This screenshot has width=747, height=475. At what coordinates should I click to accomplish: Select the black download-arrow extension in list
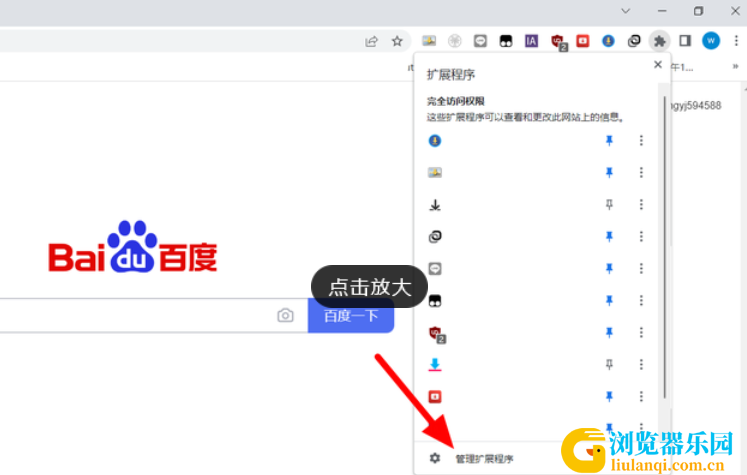(435, 205)
